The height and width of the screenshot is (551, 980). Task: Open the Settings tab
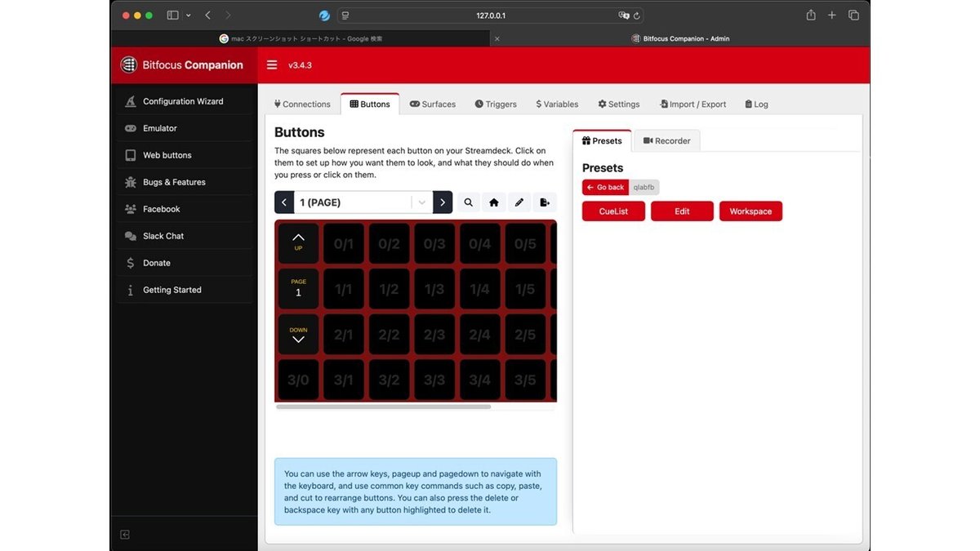(619, 104)
